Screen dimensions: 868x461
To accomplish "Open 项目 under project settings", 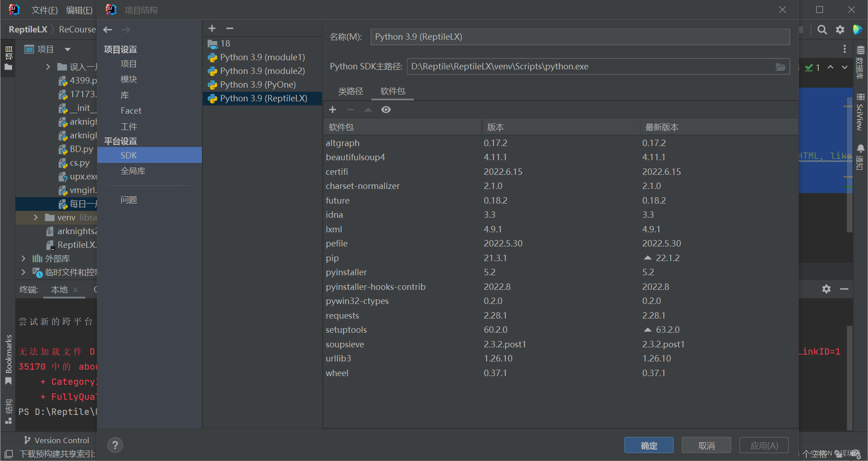I will 128,64.
